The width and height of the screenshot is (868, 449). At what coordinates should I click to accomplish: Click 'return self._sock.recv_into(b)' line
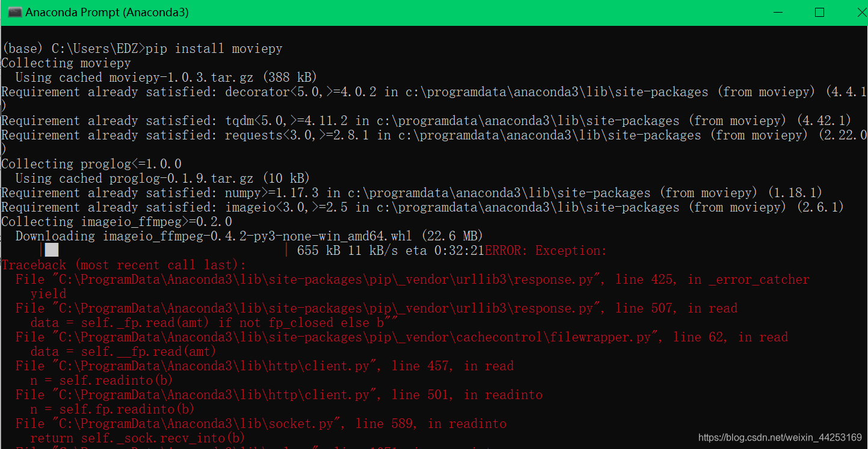tap(138, 438)
